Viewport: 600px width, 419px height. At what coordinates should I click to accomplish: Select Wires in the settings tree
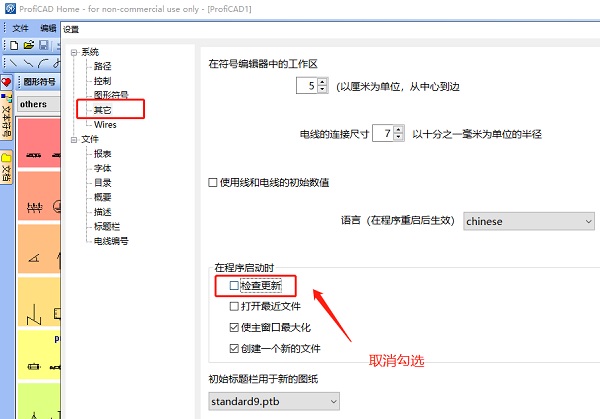[x=105, y=125]
